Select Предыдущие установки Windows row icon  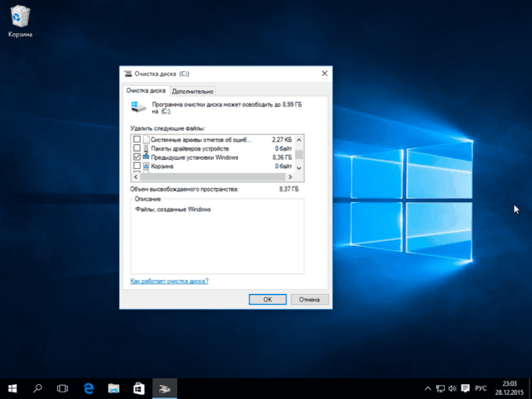pos(146,157)
